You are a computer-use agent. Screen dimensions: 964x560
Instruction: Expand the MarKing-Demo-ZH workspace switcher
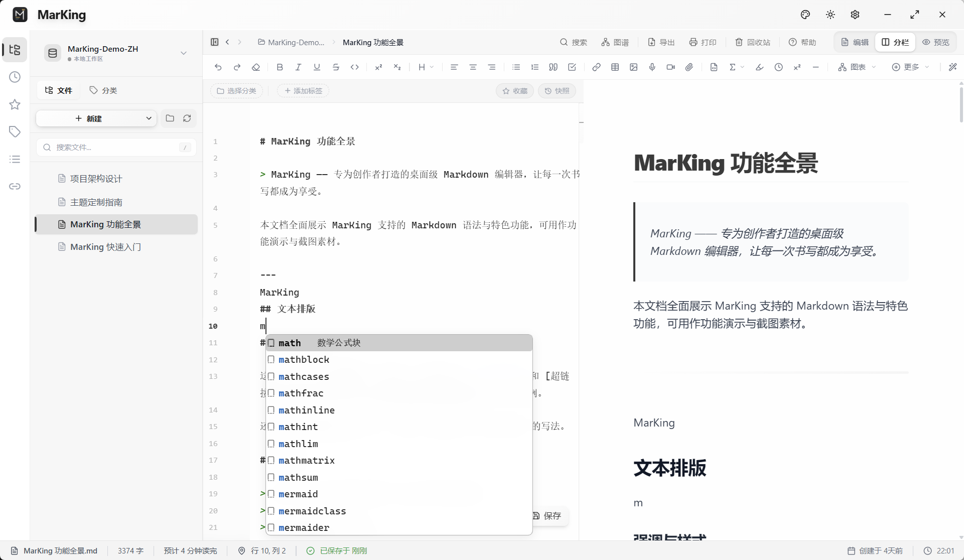coord(184,53)
